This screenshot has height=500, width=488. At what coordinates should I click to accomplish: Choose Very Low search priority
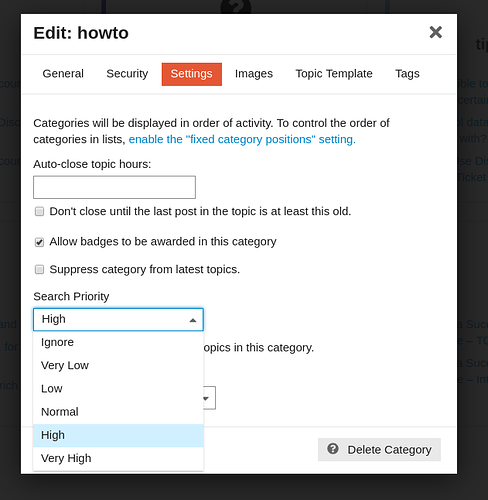click(x=118, y=366)
